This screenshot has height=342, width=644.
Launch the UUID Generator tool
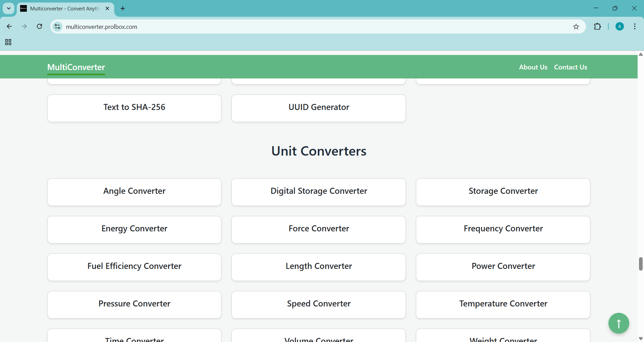(x=318, y=108)
